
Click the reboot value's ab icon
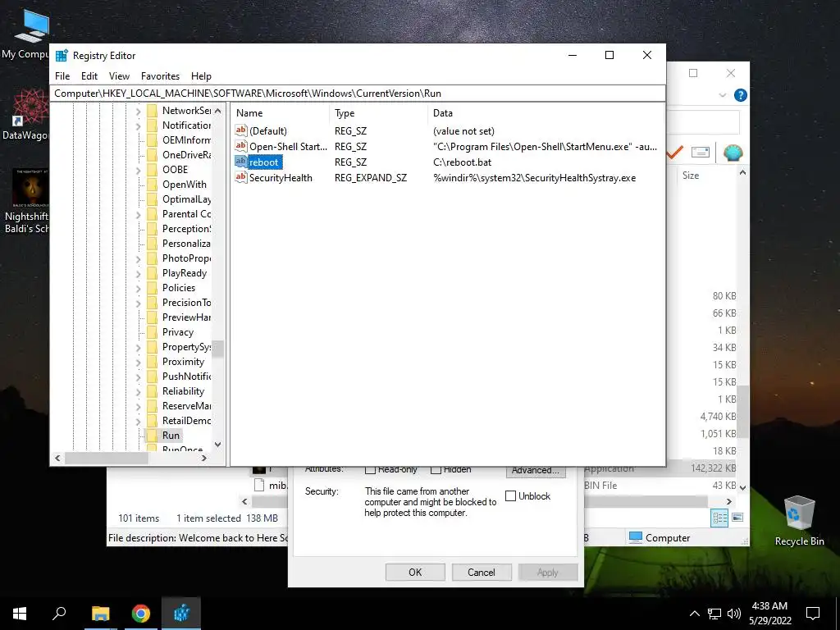pos(241,162)
